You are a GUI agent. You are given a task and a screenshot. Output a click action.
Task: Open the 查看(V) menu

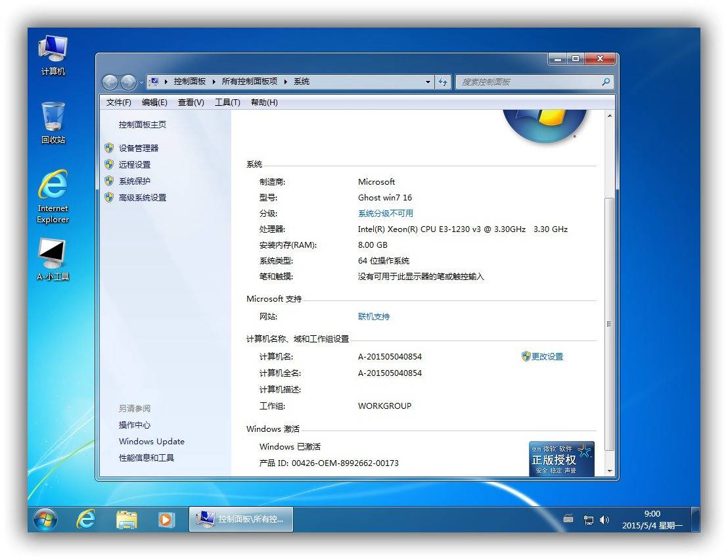(191, 102)
